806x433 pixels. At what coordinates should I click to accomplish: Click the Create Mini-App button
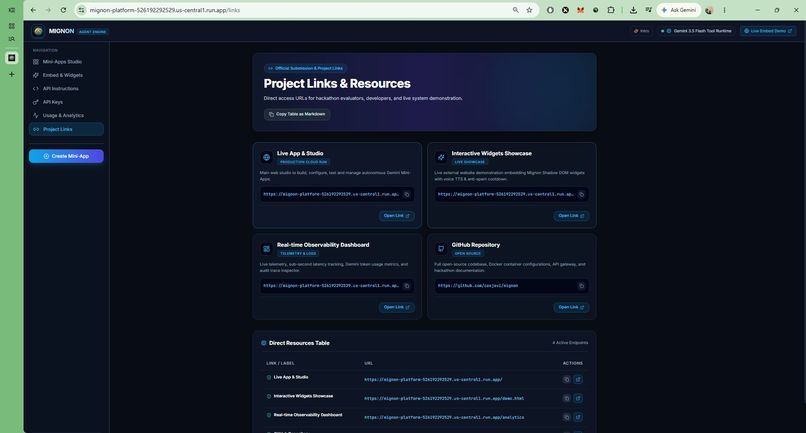tap(66, 156)
